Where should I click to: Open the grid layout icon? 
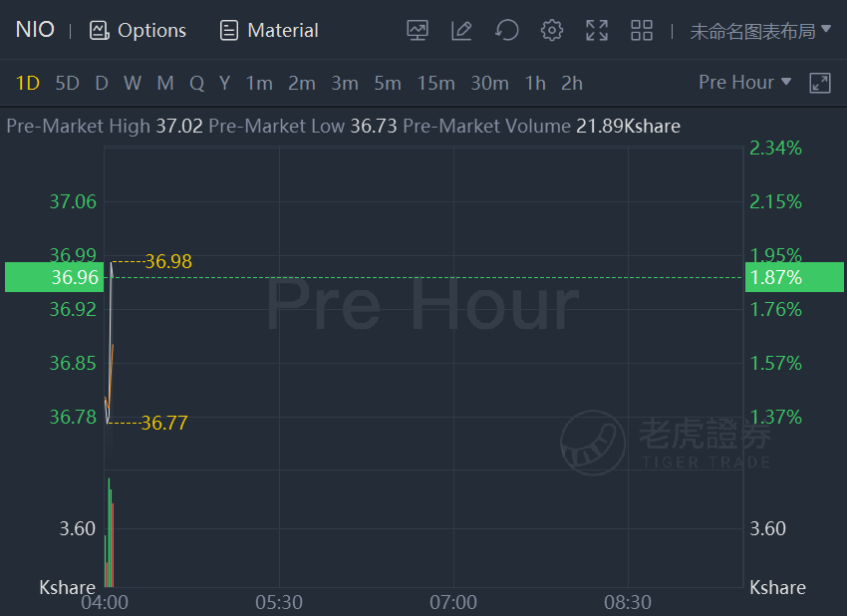[642, 30]
